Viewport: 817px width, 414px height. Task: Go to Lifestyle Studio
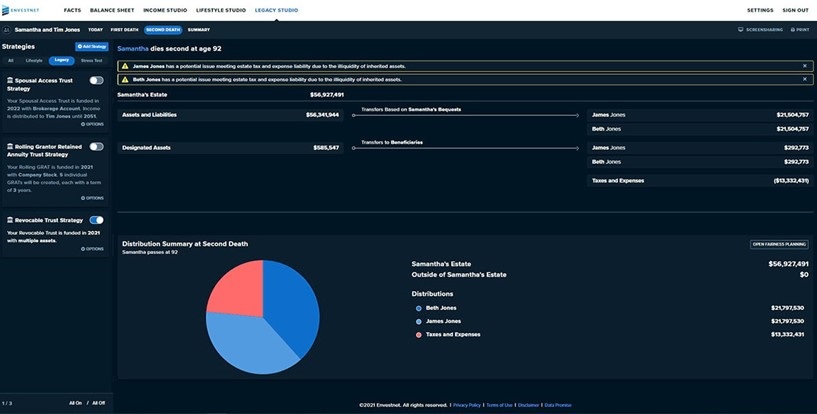point(221,10)
